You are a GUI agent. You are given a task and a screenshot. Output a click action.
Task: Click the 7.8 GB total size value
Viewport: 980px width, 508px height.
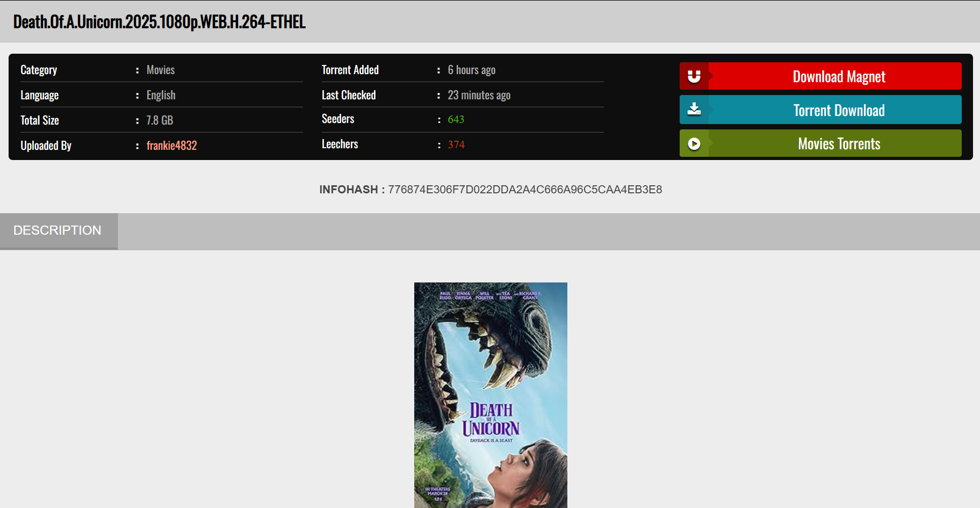click(x=160, y=120)
